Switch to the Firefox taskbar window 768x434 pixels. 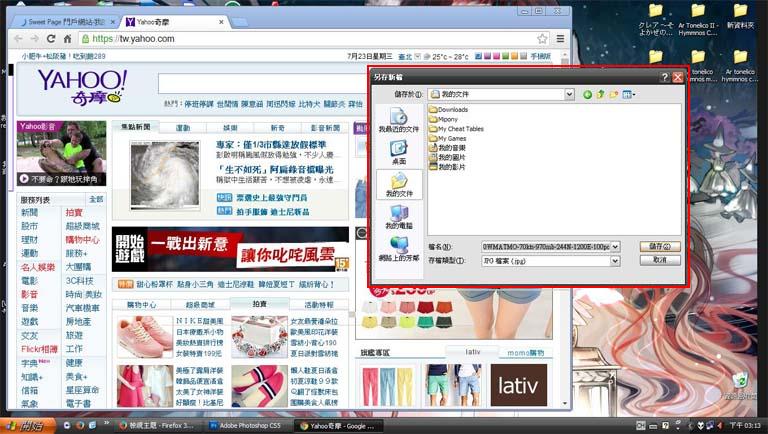click(x=157, y=426)
